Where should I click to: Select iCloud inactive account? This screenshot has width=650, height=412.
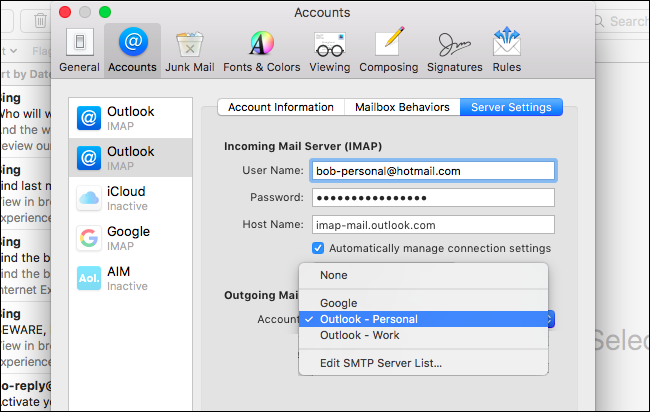pyautogui.click(x=131, y=198)
